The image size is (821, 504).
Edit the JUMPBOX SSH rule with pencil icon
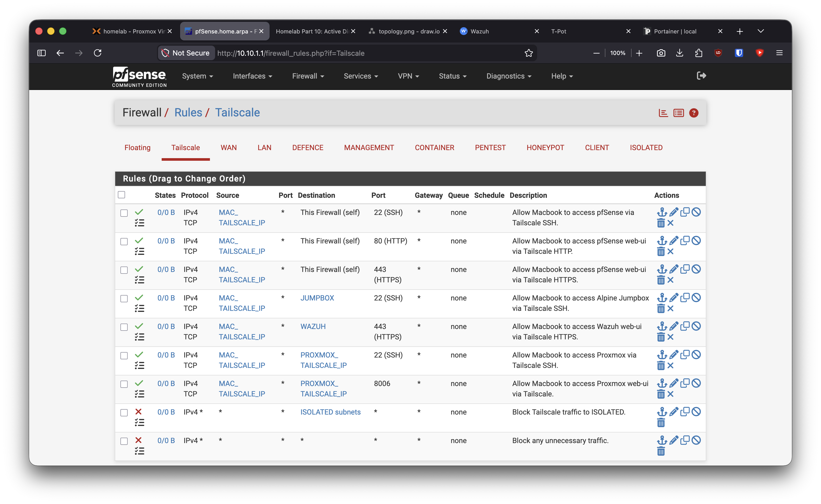(x=673, y=297)
